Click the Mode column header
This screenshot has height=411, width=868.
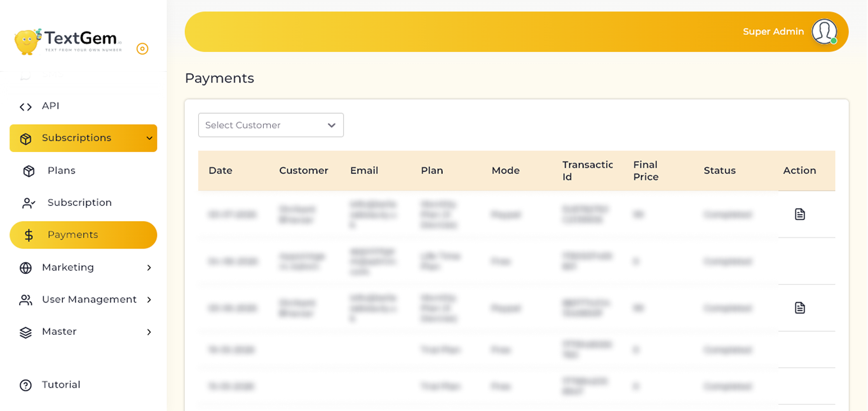pyautogui.click(x=506, y=171)
